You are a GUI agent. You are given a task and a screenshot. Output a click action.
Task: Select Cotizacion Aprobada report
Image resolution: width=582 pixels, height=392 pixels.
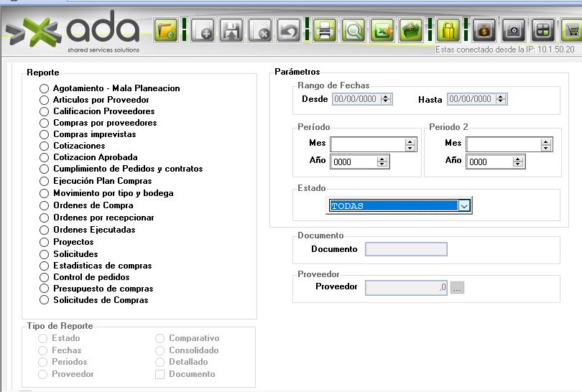click(44, 157)
